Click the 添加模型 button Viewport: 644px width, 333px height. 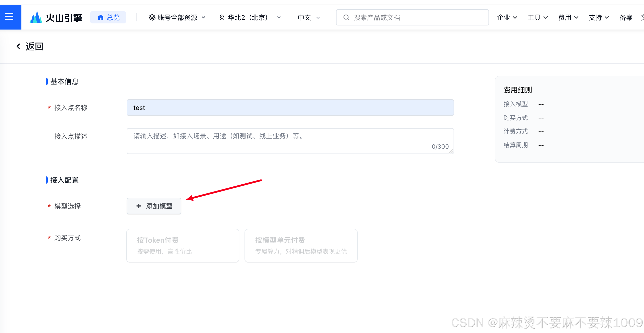154,206
